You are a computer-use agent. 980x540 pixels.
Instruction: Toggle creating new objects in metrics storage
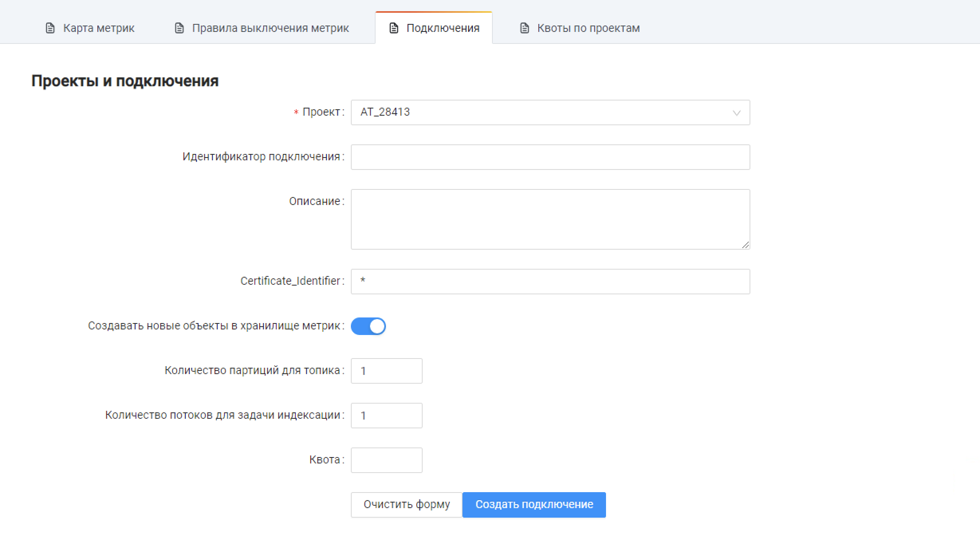(x=368, y=326)
